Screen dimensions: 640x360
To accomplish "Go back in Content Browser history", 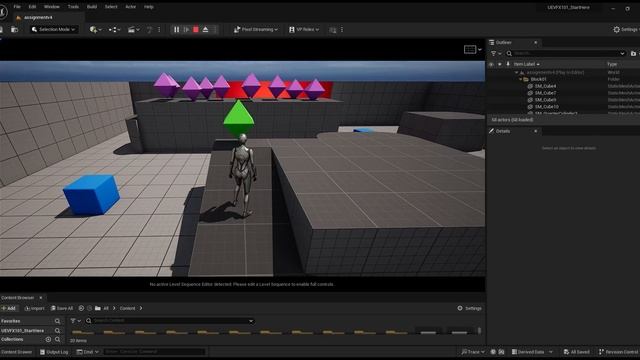I will (81, 308).
